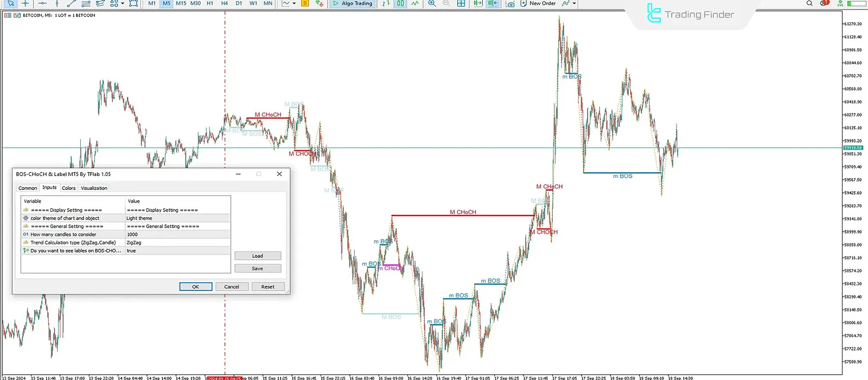Select the vertical line drawing tool

57,3
